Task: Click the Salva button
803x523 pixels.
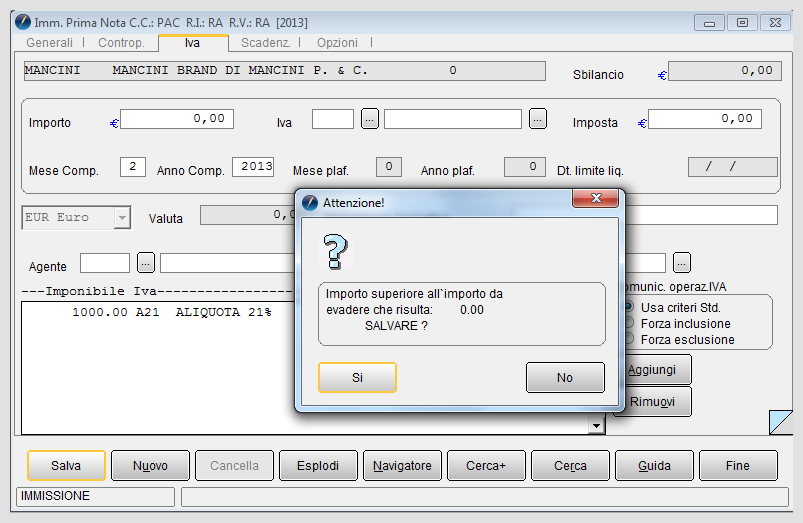Action: point(66,466)
